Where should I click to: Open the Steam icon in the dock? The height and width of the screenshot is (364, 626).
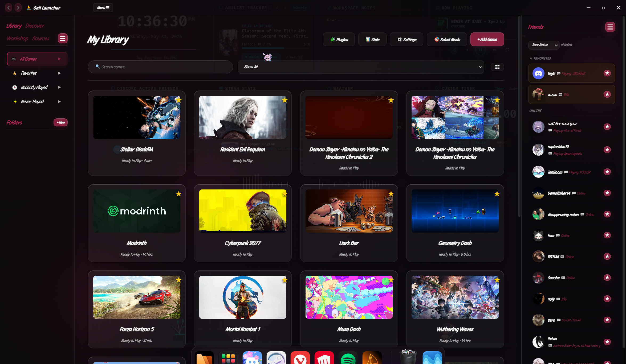[x=276, y=358]
